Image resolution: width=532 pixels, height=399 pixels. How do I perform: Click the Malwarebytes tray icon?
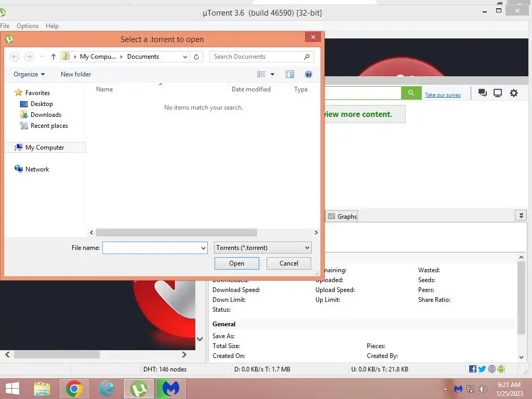(x=458, y=389)
